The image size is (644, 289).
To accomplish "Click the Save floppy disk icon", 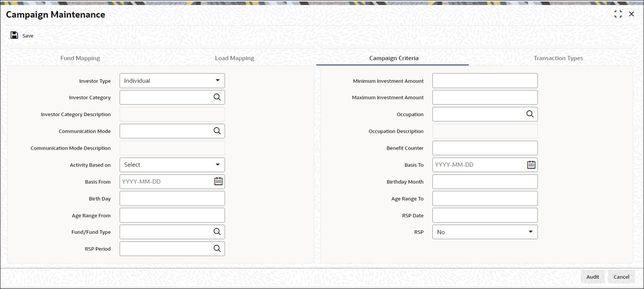I will (14, 35).
